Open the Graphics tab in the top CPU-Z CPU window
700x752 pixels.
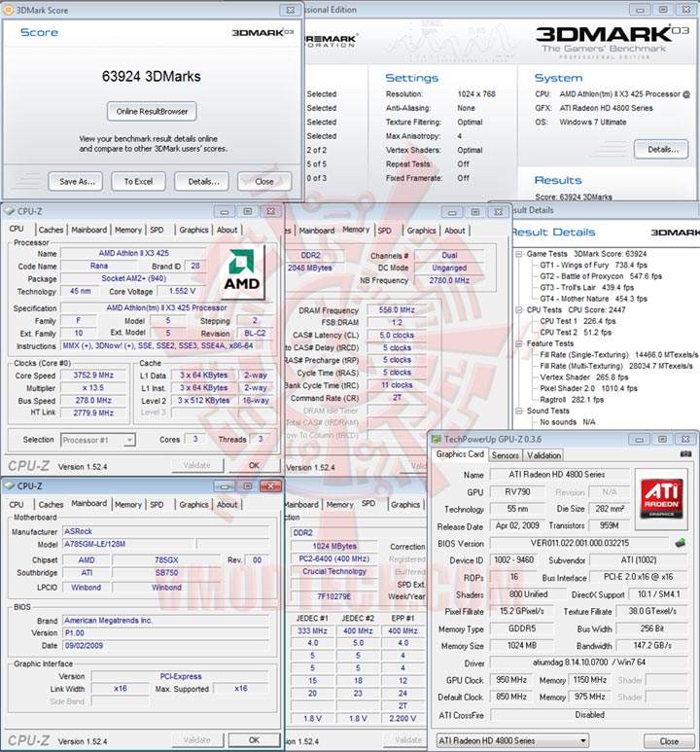coord(193,230)
